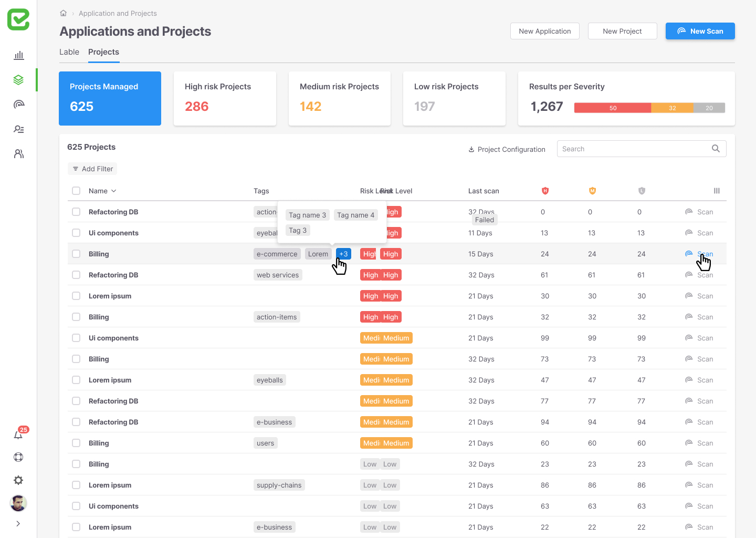
Task: Click the Add Filter button
Action: [x=92, y=169]
